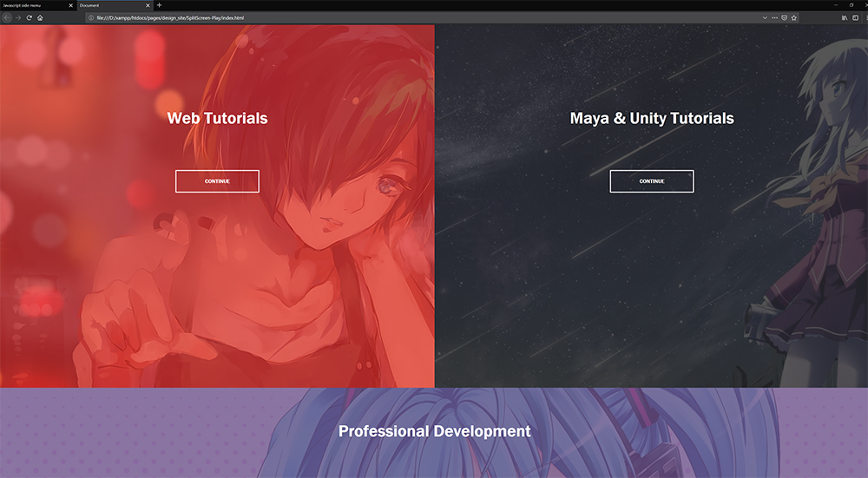
Task: Minimize the browser window
Action: 836,5
